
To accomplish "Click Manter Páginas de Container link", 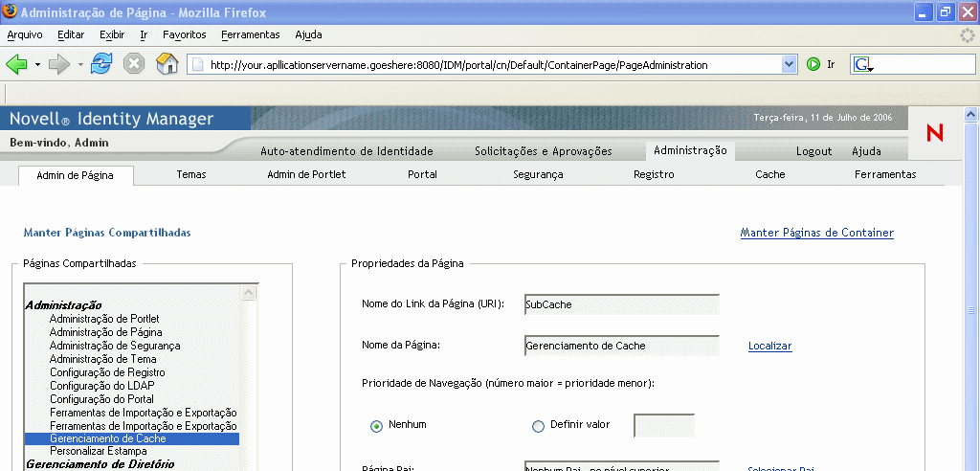I will pyautogui.click(x=817, y=233).
